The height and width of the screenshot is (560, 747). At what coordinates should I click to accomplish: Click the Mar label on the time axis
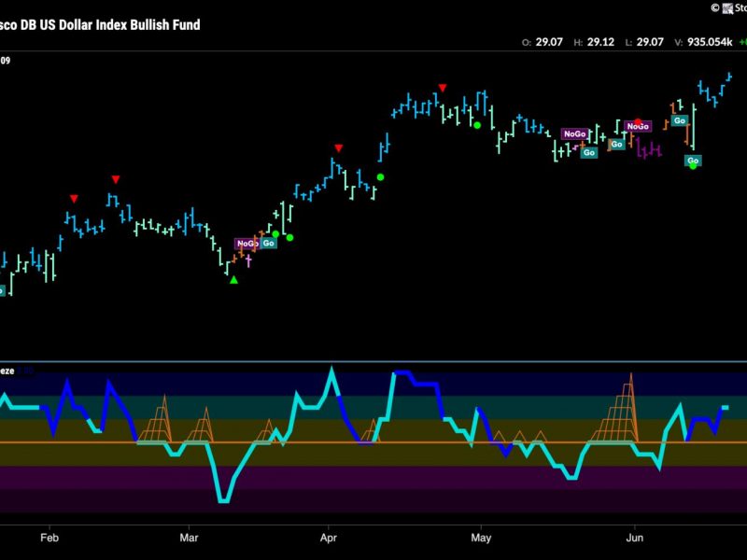[189, 538]
